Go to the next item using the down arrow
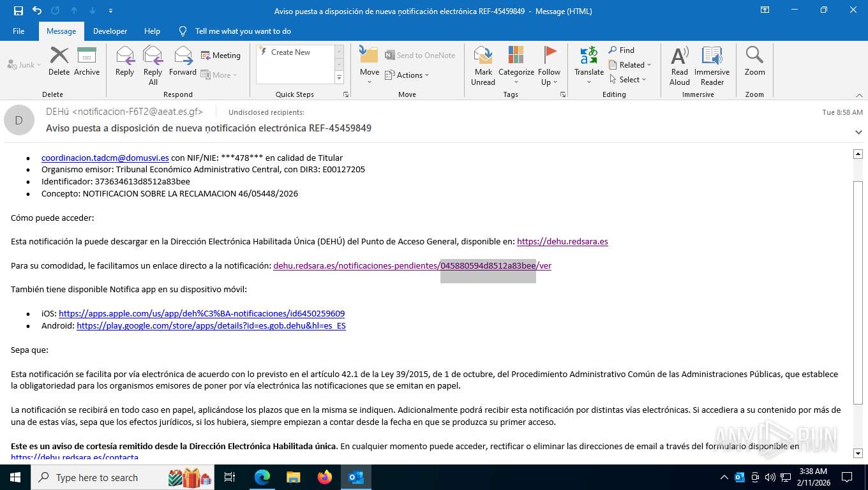The width and height of the screenshot is (868, 490). tap(93, 11)
